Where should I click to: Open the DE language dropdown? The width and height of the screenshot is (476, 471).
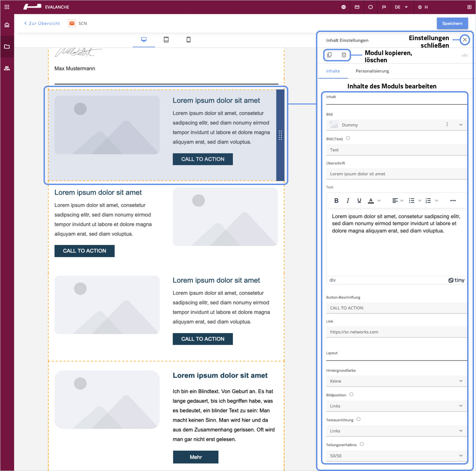(401, 7)
